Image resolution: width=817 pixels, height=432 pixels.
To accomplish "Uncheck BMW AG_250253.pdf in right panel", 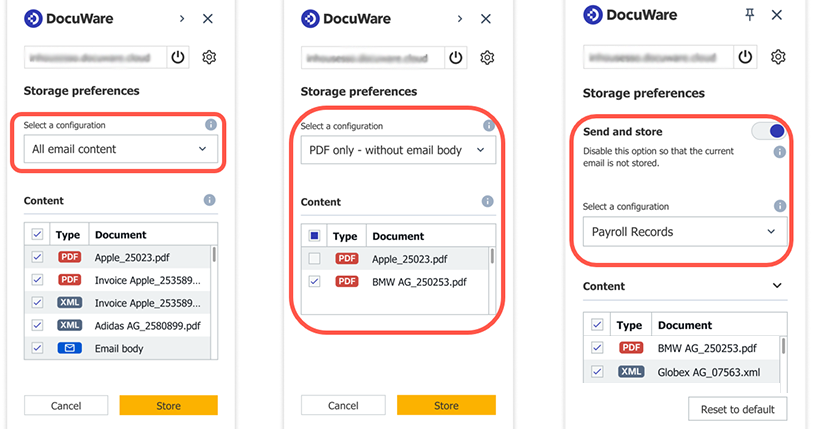I will (597, 348).
